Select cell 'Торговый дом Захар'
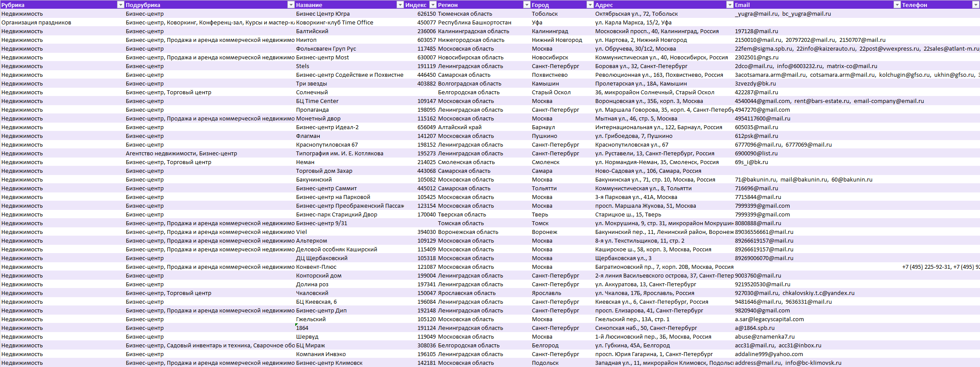This screenshot has height=367, width=980. click(349, 171)
